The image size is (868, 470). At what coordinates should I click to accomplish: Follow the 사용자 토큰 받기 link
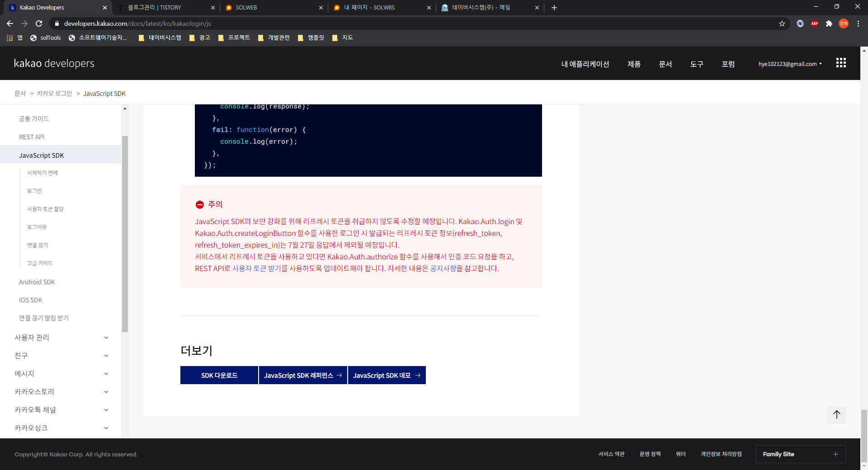[257, 268]
